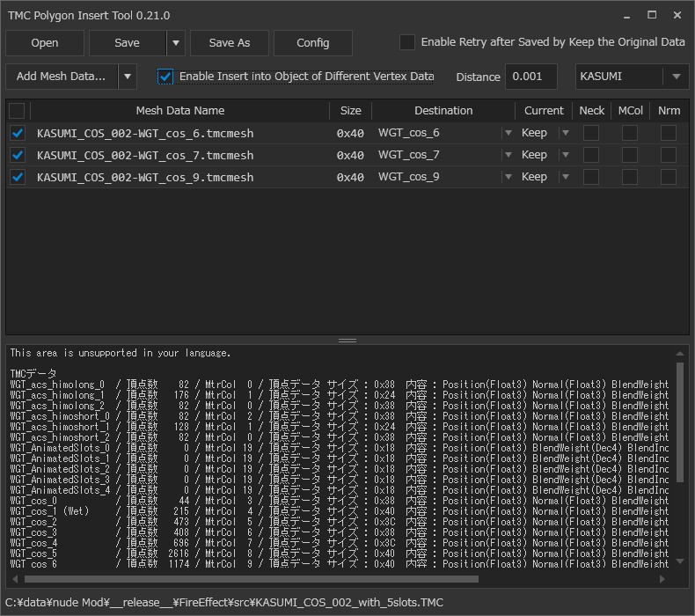This screenshot has height=616, width=695.
Task: Click the log vertical scrollbar thumb
Action: pos(680,422)
